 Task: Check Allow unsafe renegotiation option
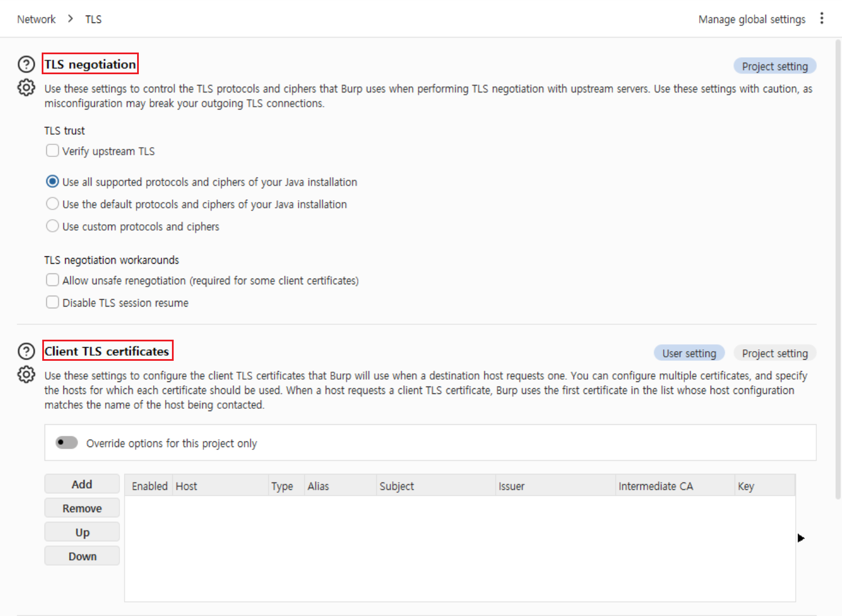(x=53, y=280)
